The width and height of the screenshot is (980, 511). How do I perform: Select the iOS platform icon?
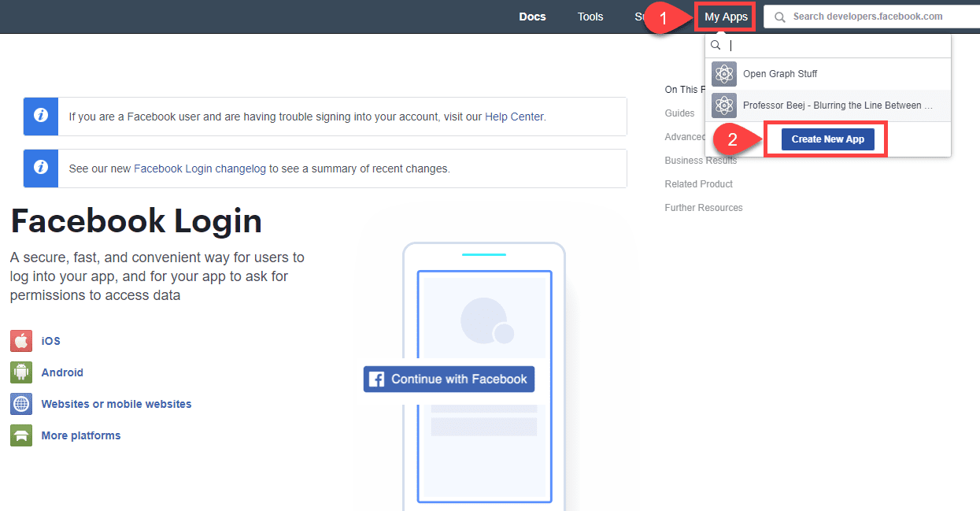point(20,340)
